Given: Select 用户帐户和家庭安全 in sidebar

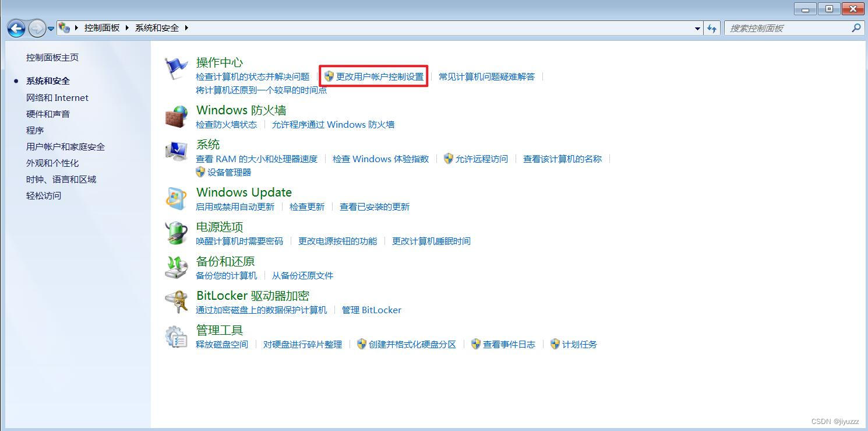Looking at the screenshot, I should click(x=65, y=146).
